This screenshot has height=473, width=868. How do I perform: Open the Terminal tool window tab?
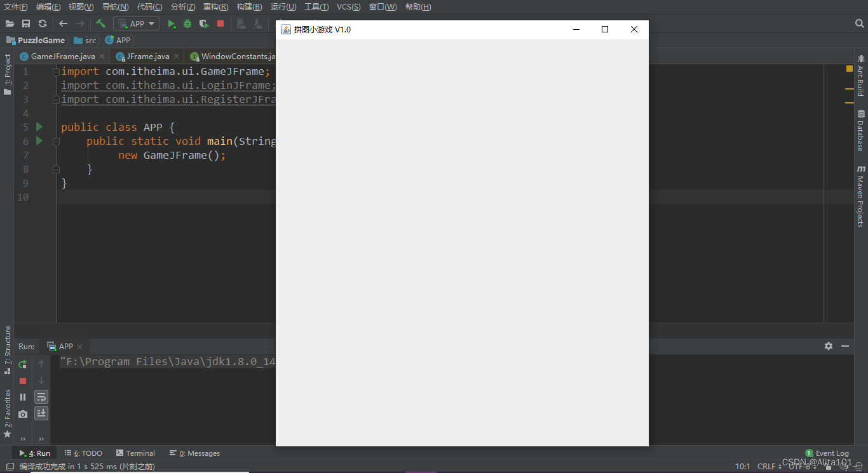[135, 453]
